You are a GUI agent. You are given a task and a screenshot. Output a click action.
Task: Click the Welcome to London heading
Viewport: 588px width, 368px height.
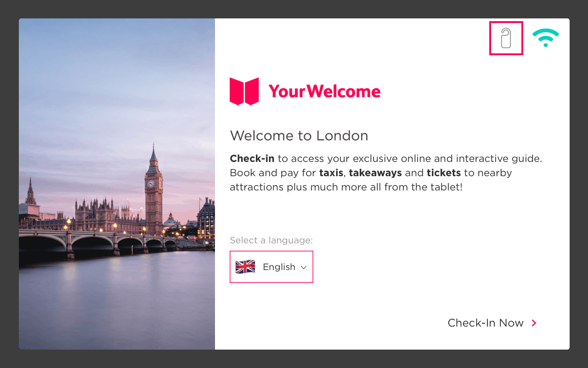[299, 136]
